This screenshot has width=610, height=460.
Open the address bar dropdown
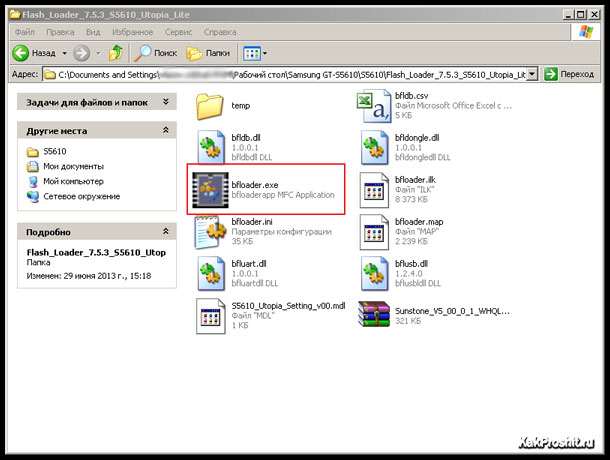coord(531,74)
